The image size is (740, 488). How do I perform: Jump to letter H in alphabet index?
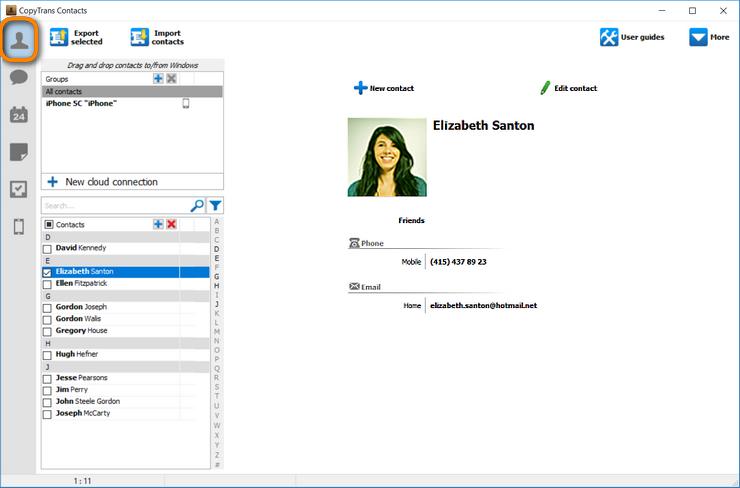point(217,286)
